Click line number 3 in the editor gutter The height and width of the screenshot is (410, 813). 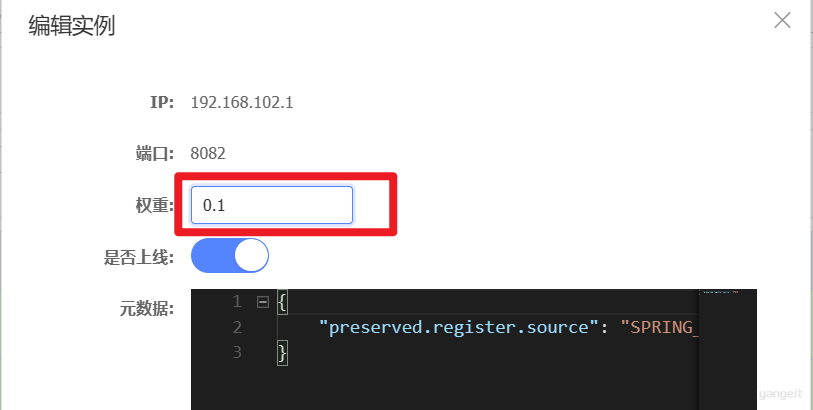pyautogui.click(x=237, y=352)
